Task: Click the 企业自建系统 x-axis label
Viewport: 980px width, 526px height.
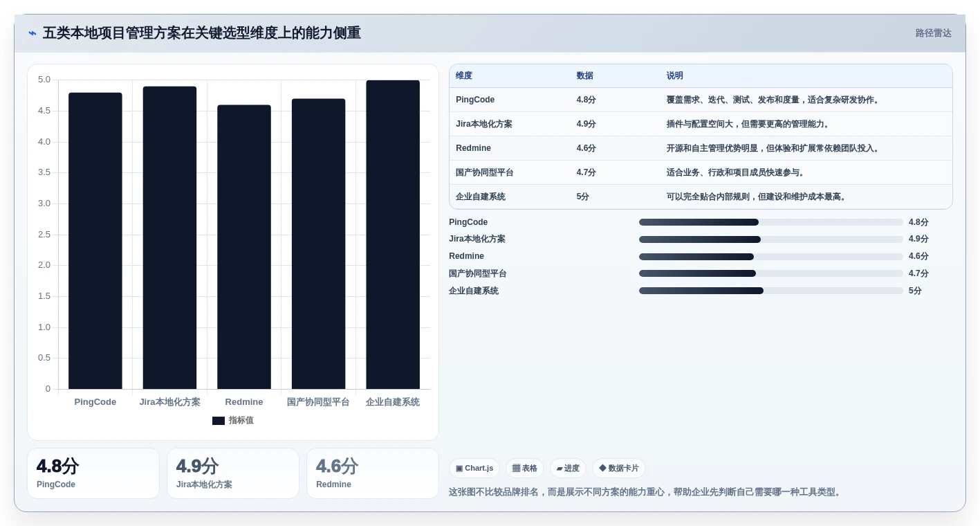Action: [393, 402]
